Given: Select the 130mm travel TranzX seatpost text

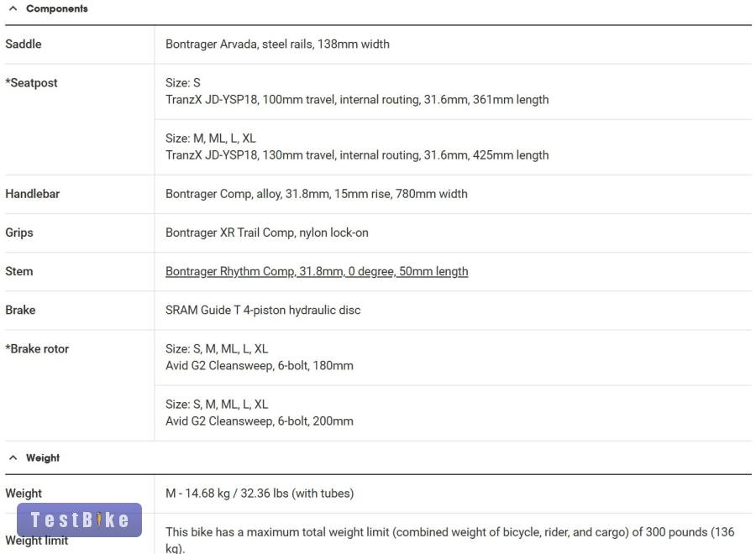Looking at the screenshot, I should tap(356, 155).
